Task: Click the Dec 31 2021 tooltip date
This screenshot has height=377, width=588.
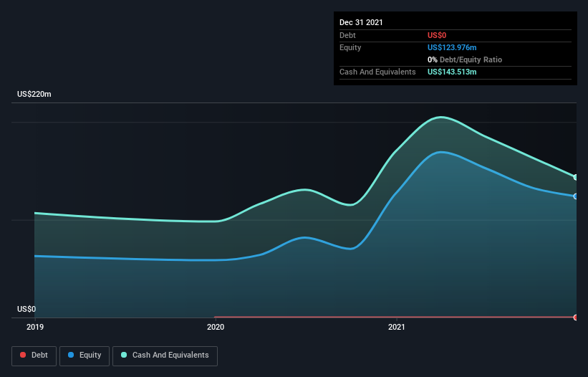Action: click(x=361, y=22)
